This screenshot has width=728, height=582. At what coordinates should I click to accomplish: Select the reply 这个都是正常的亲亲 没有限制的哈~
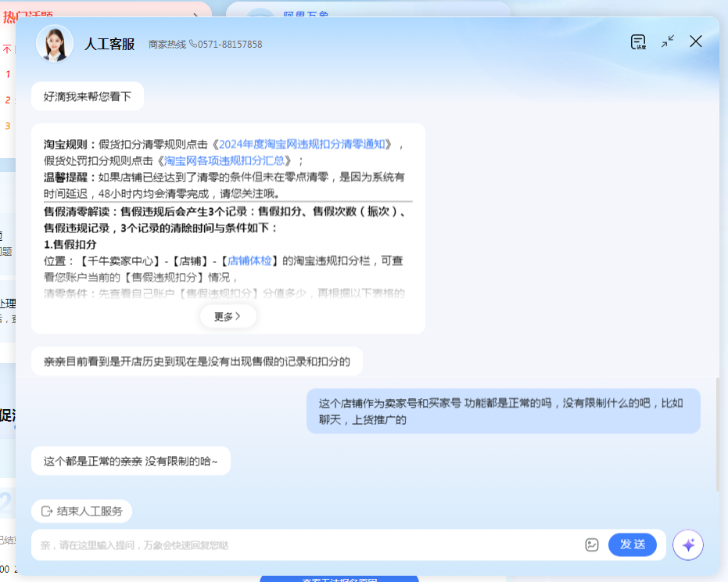pyautogui.click(x=131, y=462)
